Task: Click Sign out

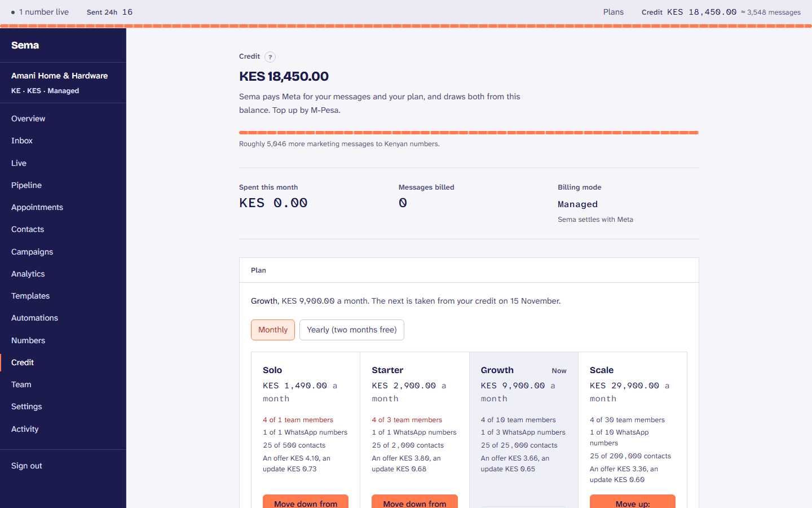Action: (x=27, y=466)
